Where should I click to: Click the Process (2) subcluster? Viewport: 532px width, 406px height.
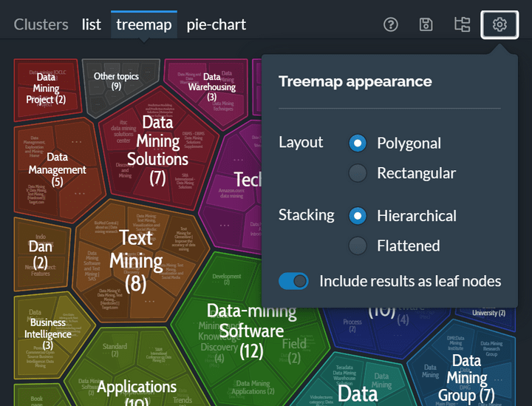[352, 325]
